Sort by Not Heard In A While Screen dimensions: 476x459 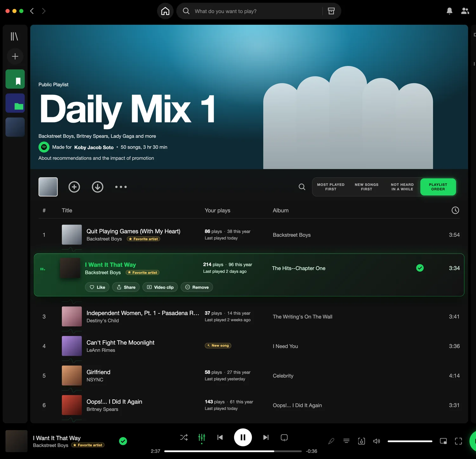point(402,187)
